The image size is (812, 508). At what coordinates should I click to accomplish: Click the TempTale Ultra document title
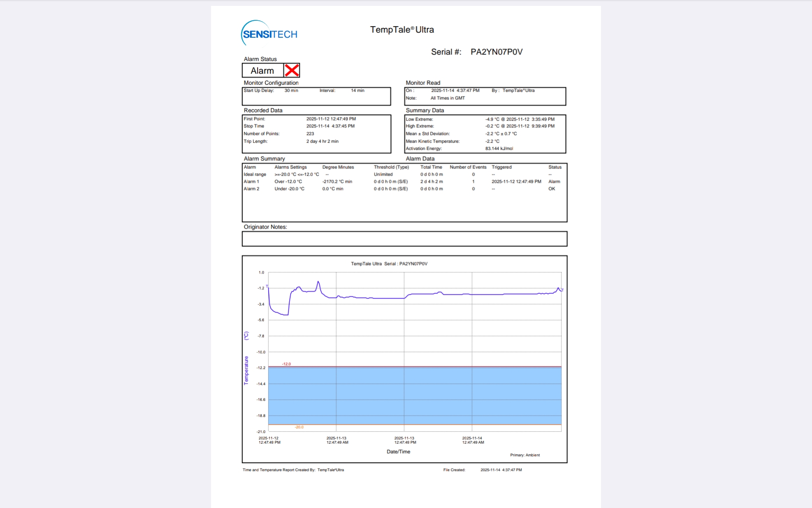402,30
